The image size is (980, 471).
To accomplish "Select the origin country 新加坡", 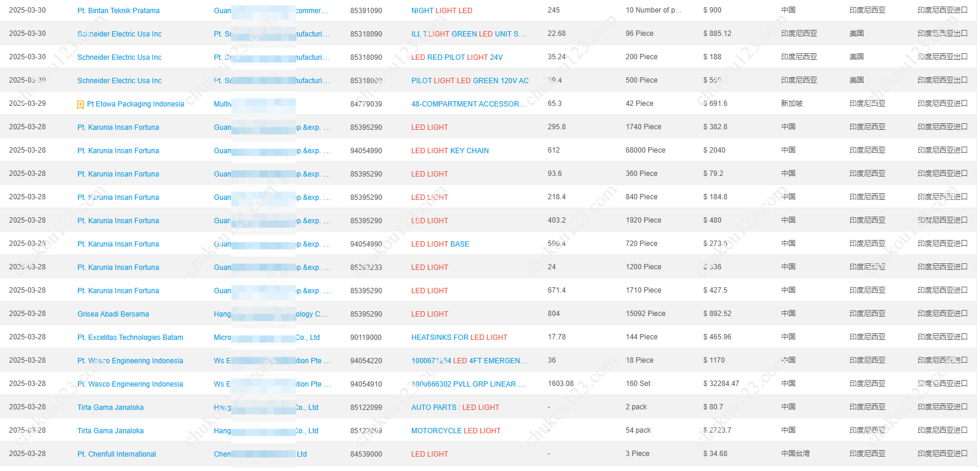I will 792,104.
